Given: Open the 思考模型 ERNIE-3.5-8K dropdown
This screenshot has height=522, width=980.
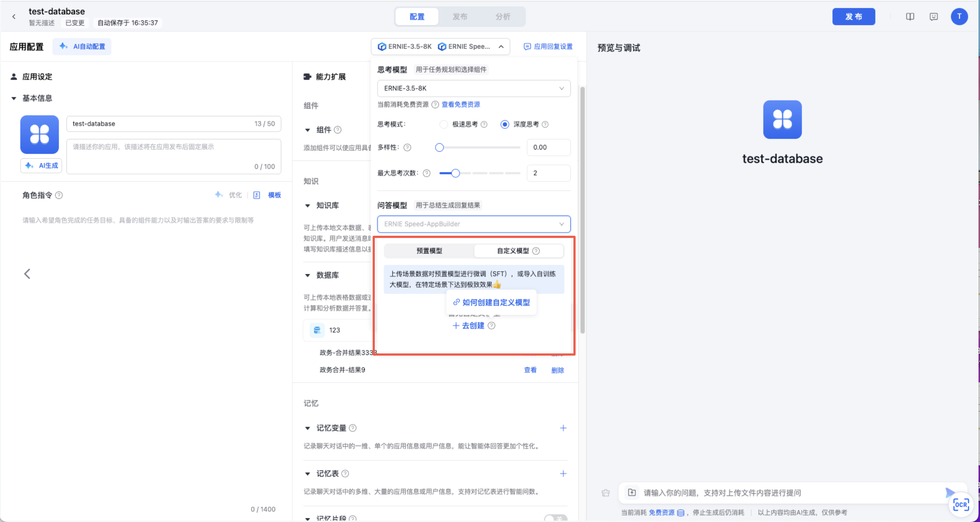Looking at the screenshot, I should click(x=474, y=88).
